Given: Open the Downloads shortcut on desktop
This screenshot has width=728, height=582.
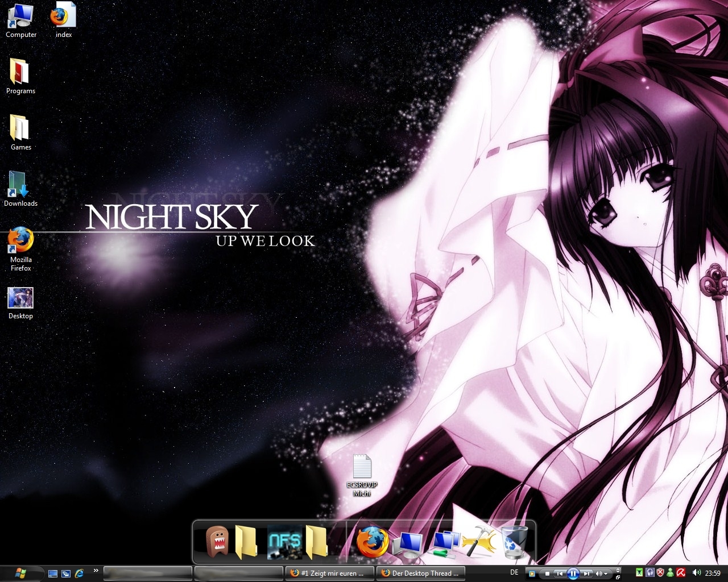Looking at the screenshot, I should [x=20, y=189].
